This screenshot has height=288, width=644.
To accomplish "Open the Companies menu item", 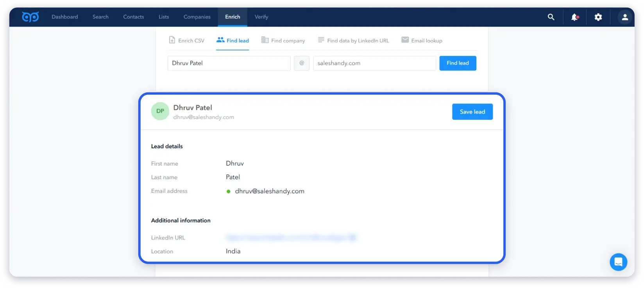I will pos(197,17).
